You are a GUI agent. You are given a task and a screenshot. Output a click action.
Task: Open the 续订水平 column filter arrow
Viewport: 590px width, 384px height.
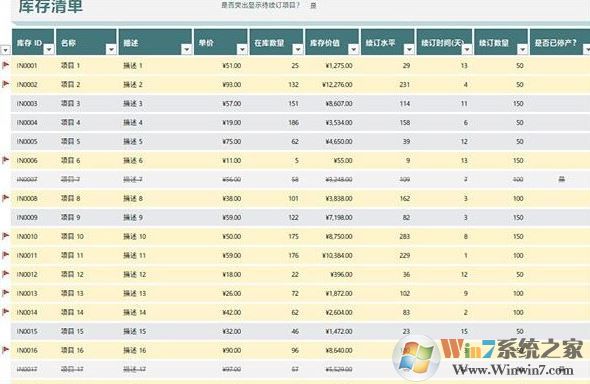[409, 49]
